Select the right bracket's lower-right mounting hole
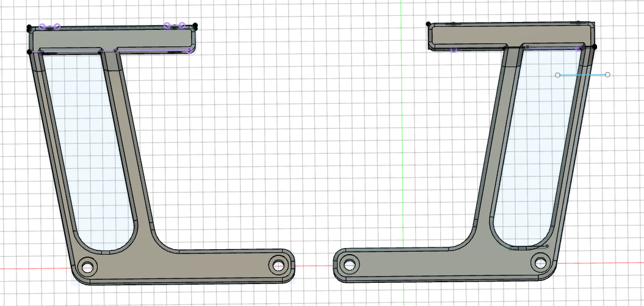Screen dimensions: 644x306 pyautogui.click(x=540, y=263)
